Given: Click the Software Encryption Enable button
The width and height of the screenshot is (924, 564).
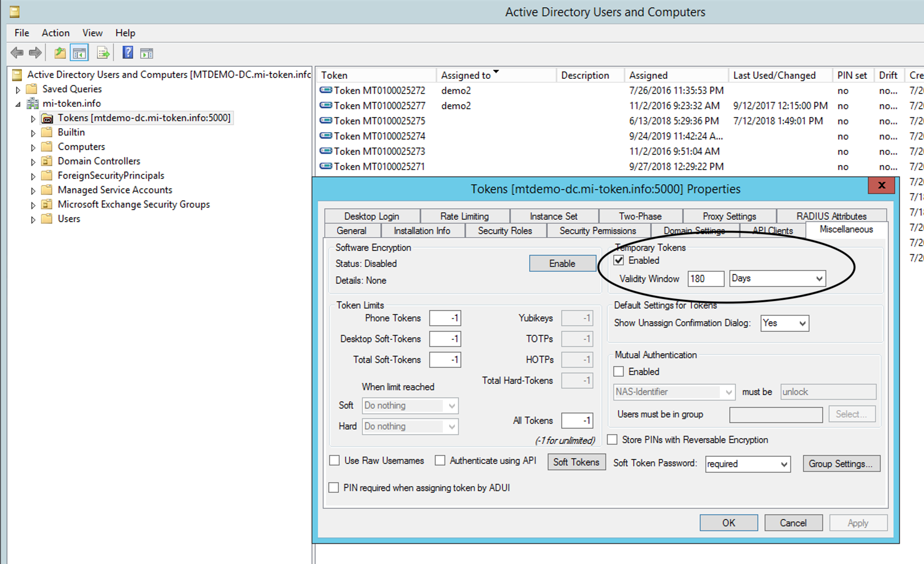Looking at the screenshot, I should click(562, 264).
